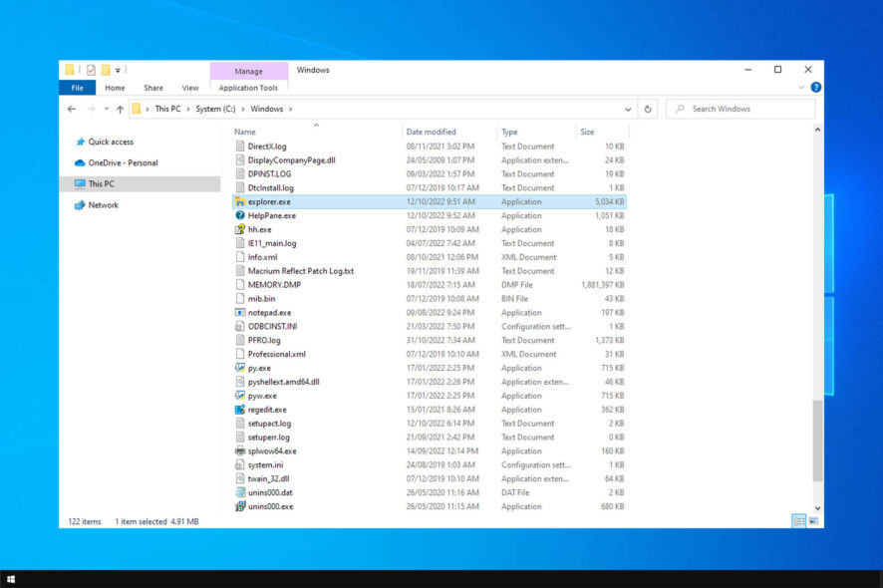Image resolution: width=883 pixels, height=588 pixels.
Task: Expand the chevron after System (C:) breadcrumb
Action: tap(243, 110)
